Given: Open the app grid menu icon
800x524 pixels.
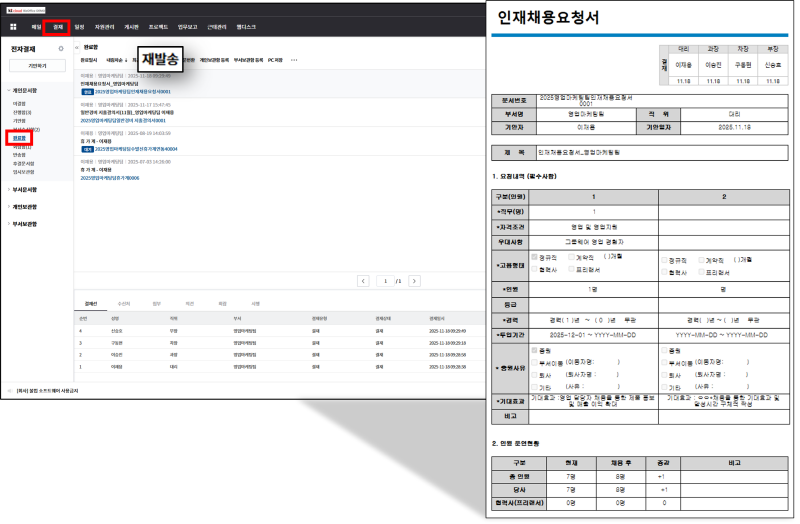Looking at the screenshot, I should pos(12,26).
